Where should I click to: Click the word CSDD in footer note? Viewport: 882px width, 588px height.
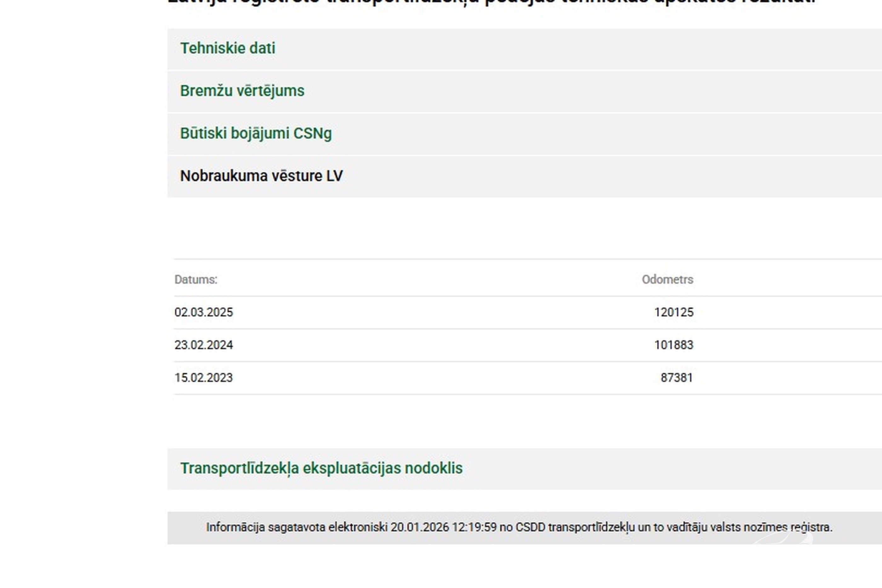point(530,527)
